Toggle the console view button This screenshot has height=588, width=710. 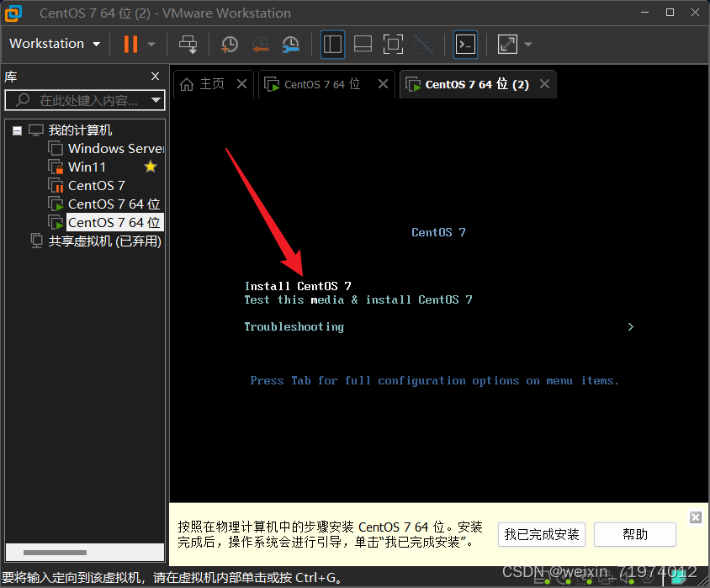tap(465, 45)
